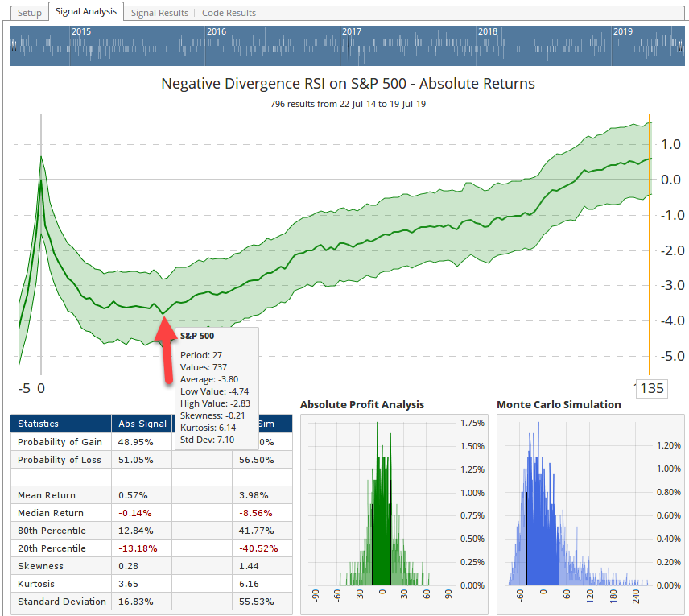Click the 3.65 kurtosis value

coord(128,584)
